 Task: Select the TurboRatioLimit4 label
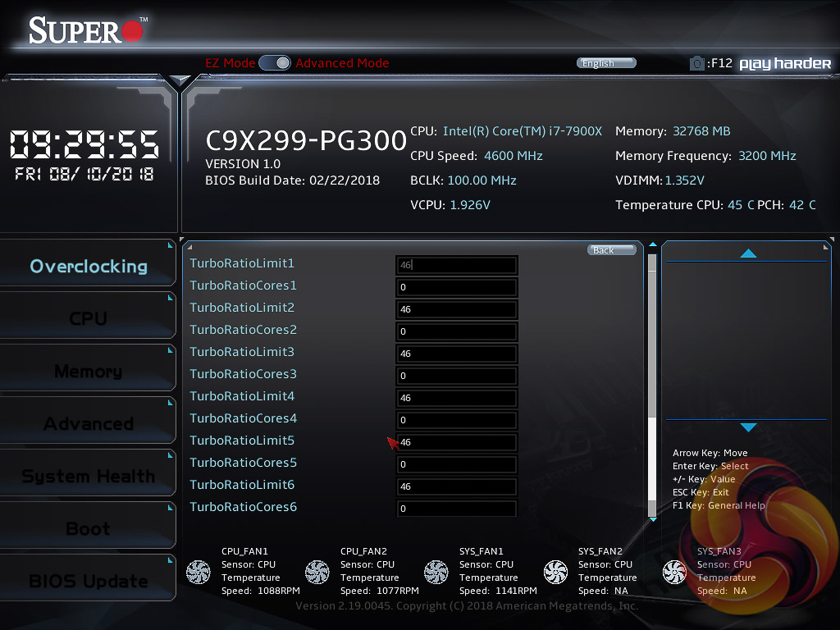pyautogui.click(x=242, y=396)
